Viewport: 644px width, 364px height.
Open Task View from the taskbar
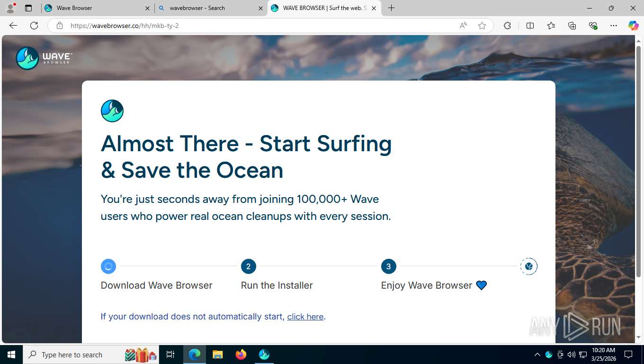(170, 355)
